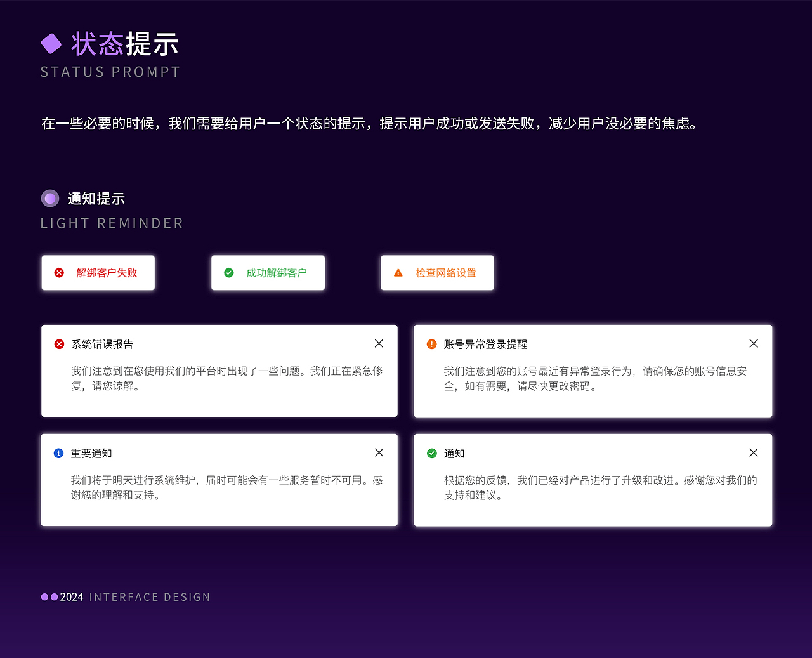
Task: Click the green success icon on 成功解绑客户 toast
Action: click(x=229, y=272)
